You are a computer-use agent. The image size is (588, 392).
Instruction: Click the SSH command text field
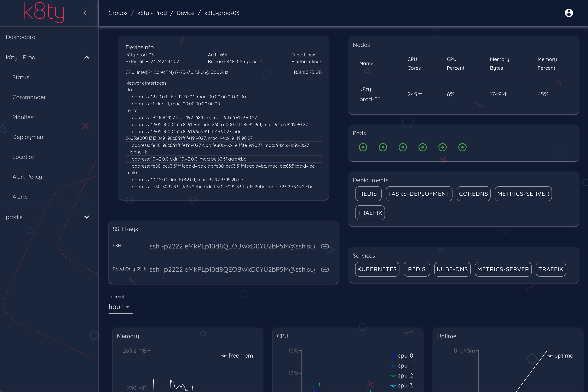pyautogui.click(x=232, y=246)
